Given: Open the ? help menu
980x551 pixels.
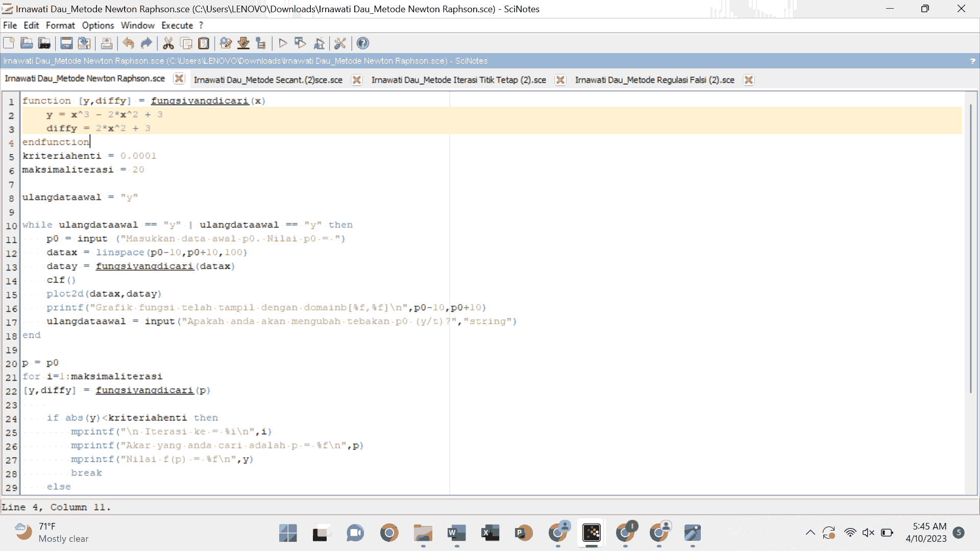Looking at the screenshot, I should click(201, 26).
